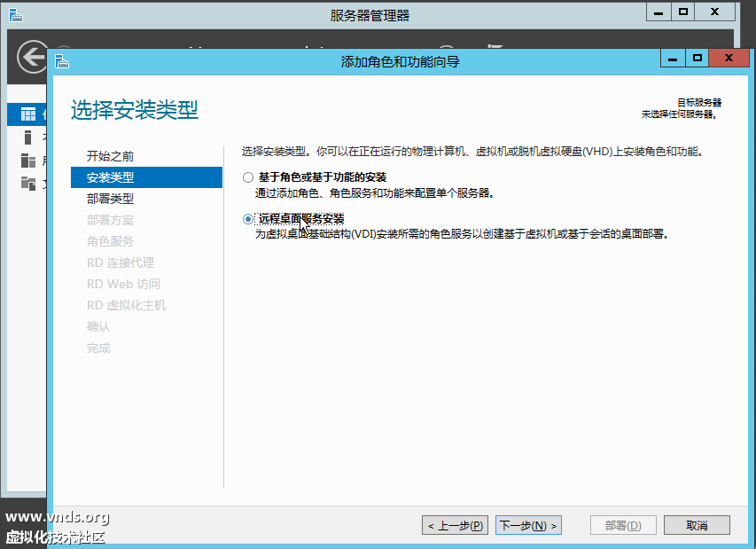Open the 部署类型 wizard step
This screenshot has height=549, width=756.
[110, 199]
